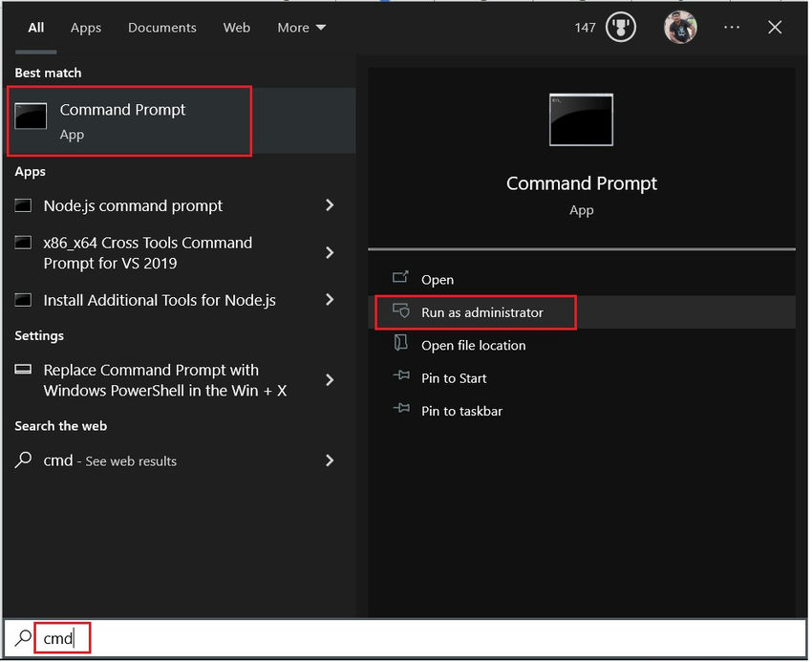
Task: Open Replace Command Prompt with PowerShell setting
Action: point(181,382)
